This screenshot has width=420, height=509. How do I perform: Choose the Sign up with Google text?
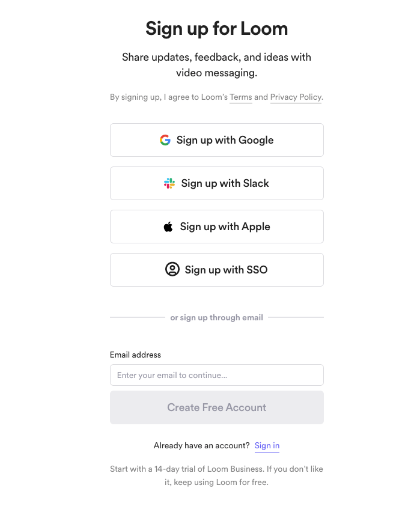click(225, 140)
